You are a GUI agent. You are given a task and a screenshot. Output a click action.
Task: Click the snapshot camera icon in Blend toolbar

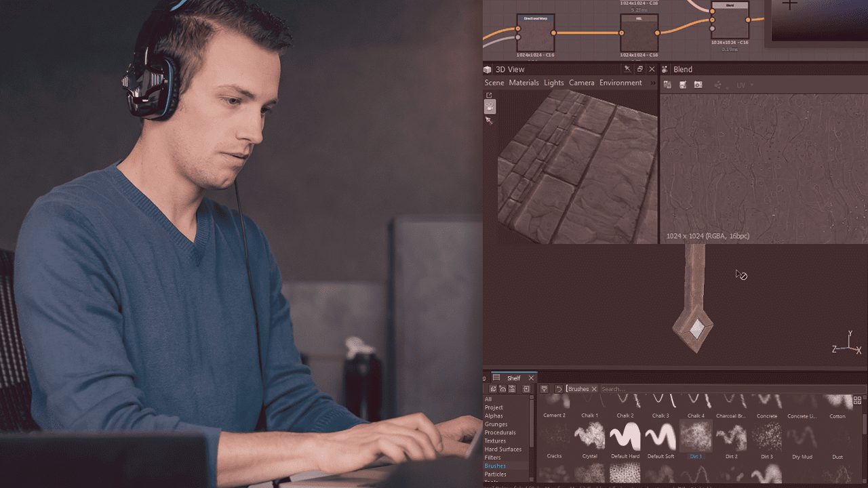(698, 85)
